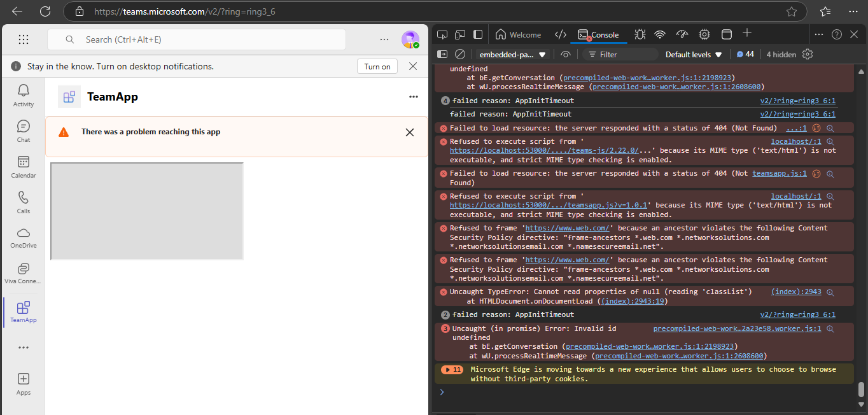
Task: Switch to the Welcome tab in DevTools
Action: coord(518,34)
